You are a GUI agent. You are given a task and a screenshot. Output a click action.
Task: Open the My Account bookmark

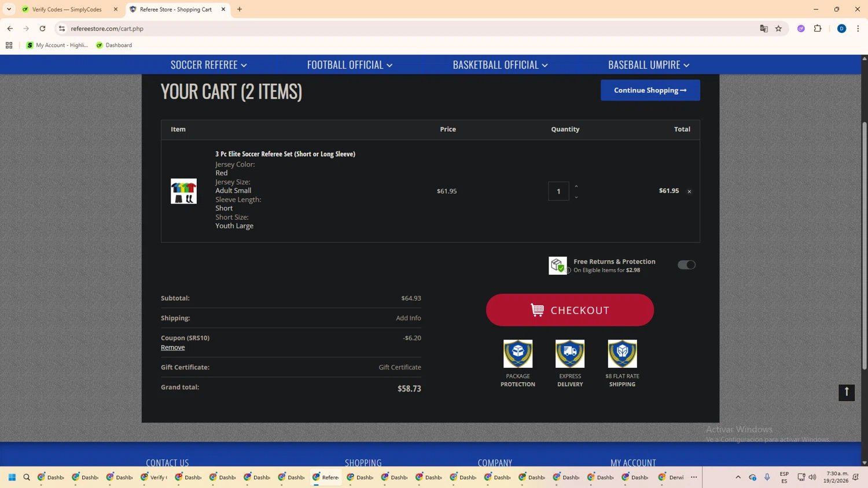(x=57, y=45)
